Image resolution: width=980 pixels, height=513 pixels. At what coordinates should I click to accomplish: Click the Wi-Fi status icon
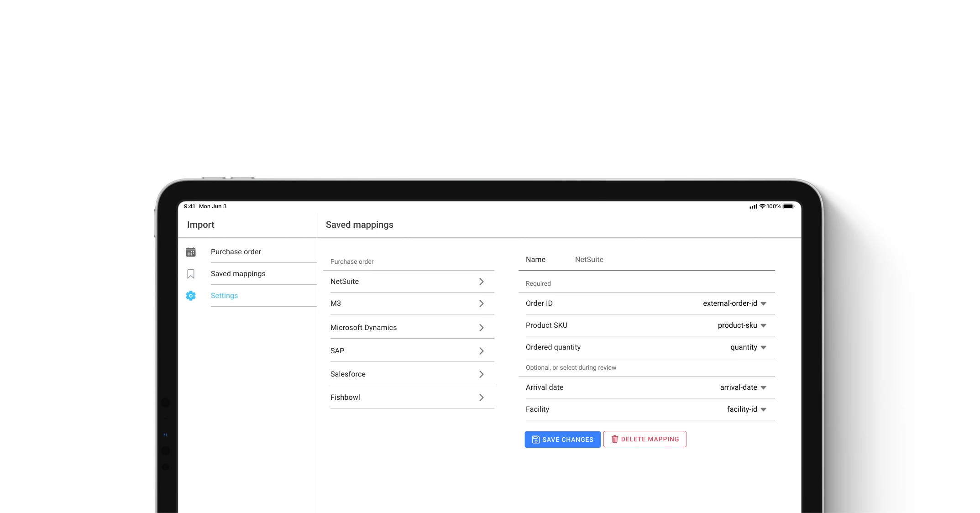762,206
